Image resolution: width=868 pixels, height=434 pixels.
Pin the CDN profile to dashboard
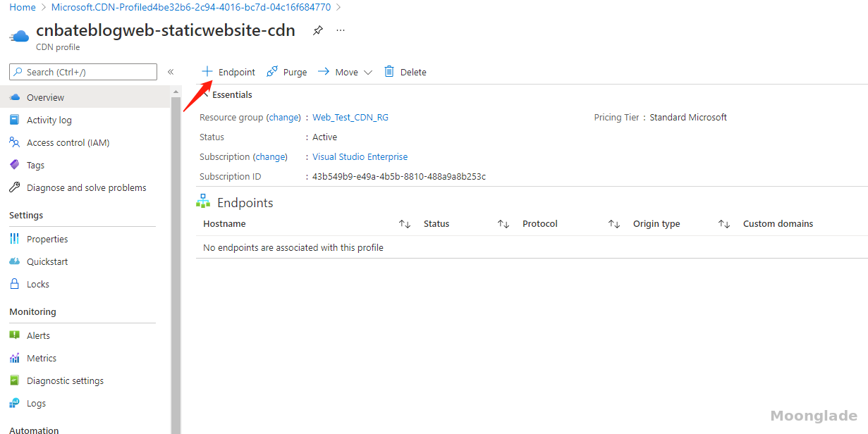click(x=318, y=30)
